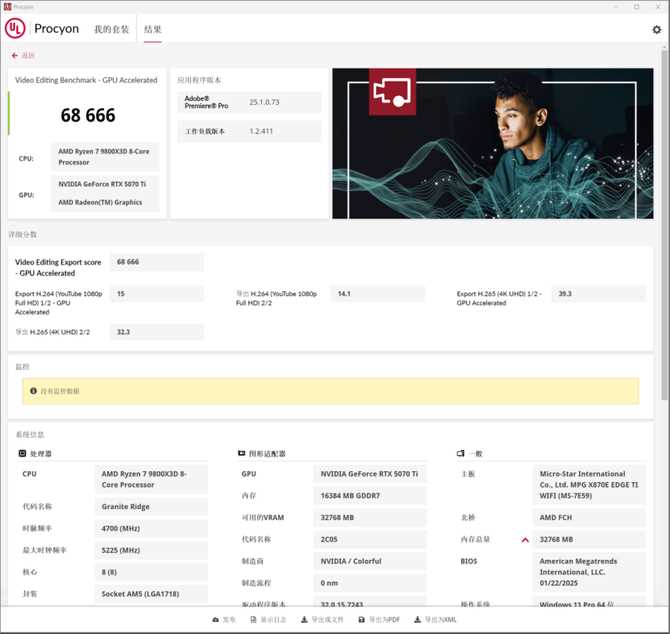
Task: Click the 导出成文件 download icon
Action: click(x=304, y=620)
